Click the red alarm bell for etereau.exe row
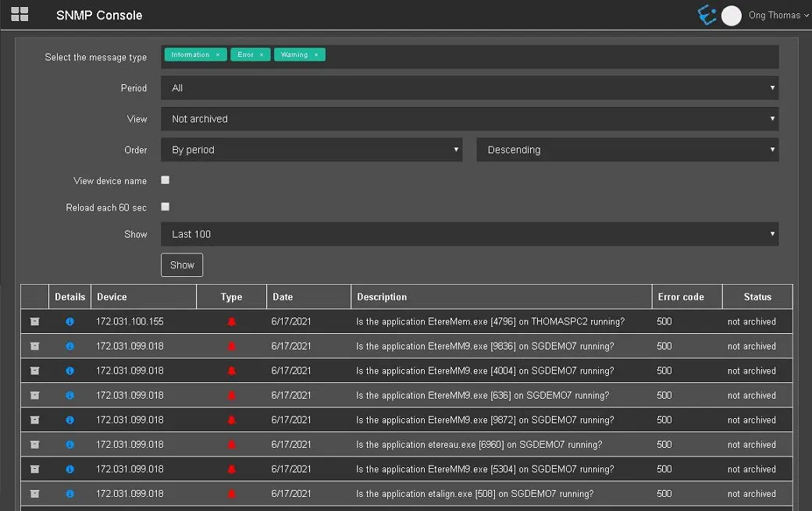812x511 pixels. click(231, 445)
